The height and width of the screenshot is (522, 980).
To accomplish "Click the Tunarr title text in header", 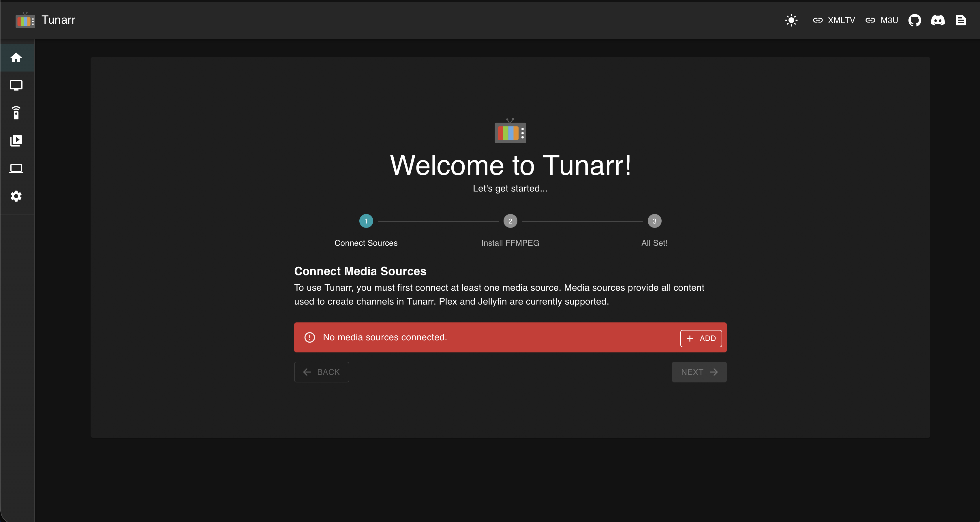I will click(58, 20).
